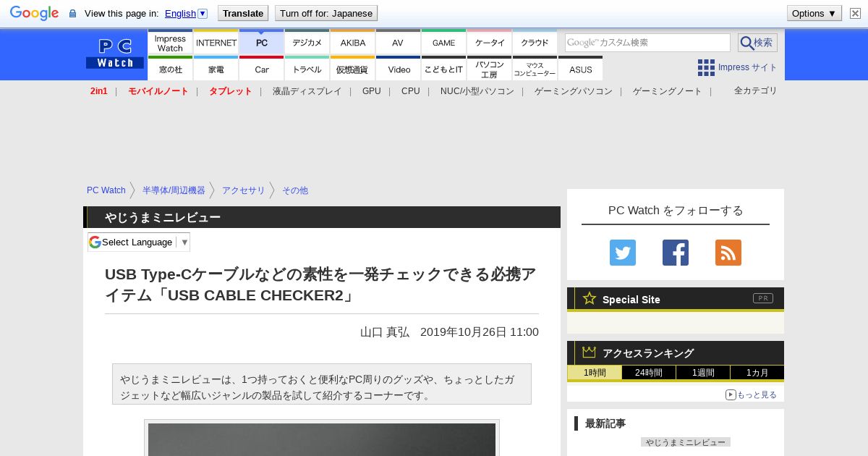Open the Car tab

coord(262,69)
